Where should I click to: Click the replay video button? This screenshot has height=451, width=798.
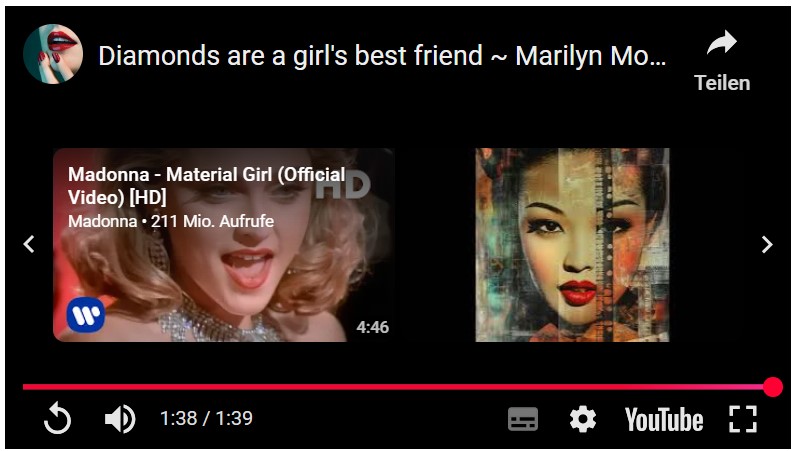(58, 418)
